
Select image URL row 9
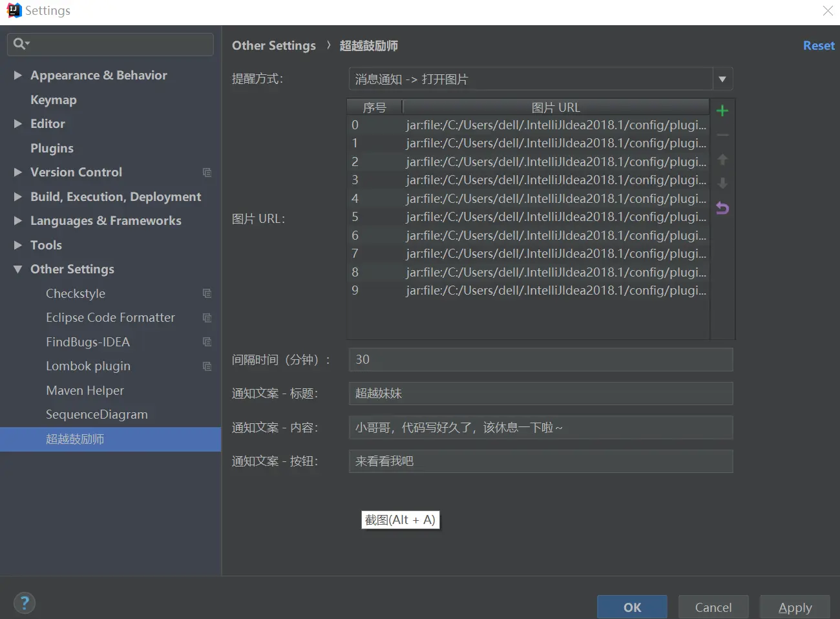click(529, 291)
